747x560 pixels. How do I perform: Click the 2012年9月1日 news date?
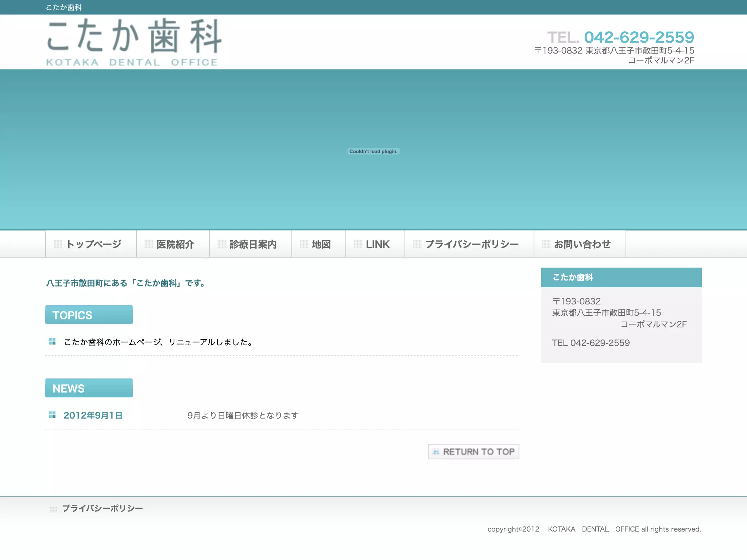point(93,415)
